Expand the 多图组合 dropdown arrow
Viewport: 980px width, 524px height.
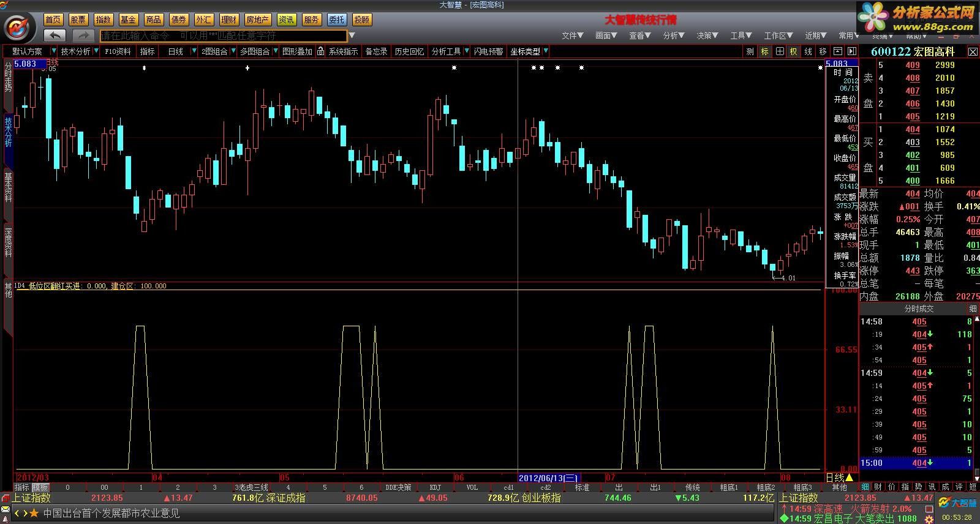pyautogui.click(x=275, y=51)
